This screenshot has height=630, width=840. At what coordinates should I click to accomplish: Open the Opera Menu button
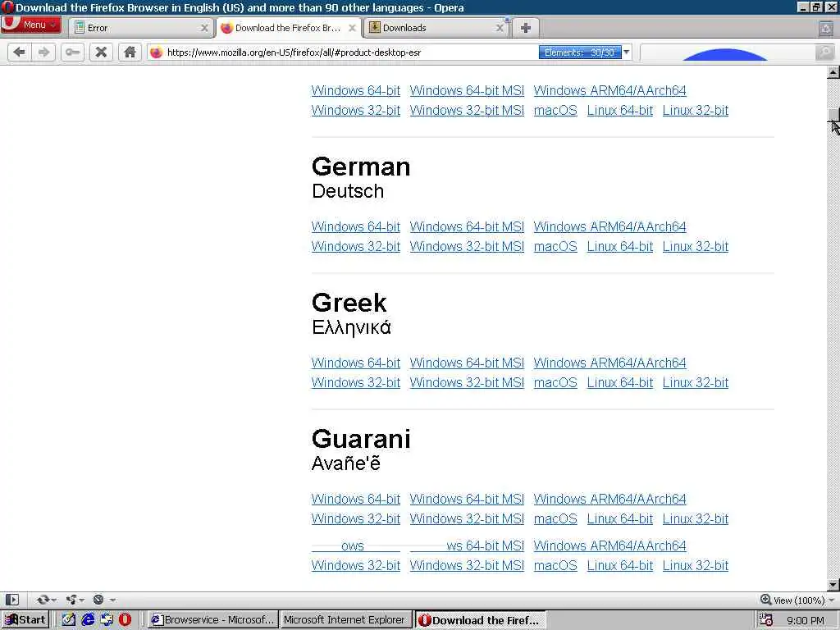[x=30, y=25]
